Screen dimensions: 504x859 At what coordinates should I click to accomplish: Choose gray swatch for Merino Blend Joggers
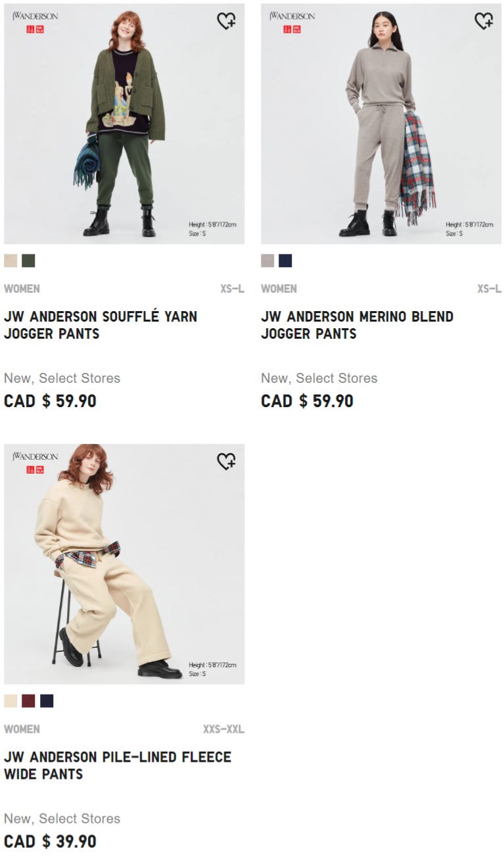(x=267, y=260)
